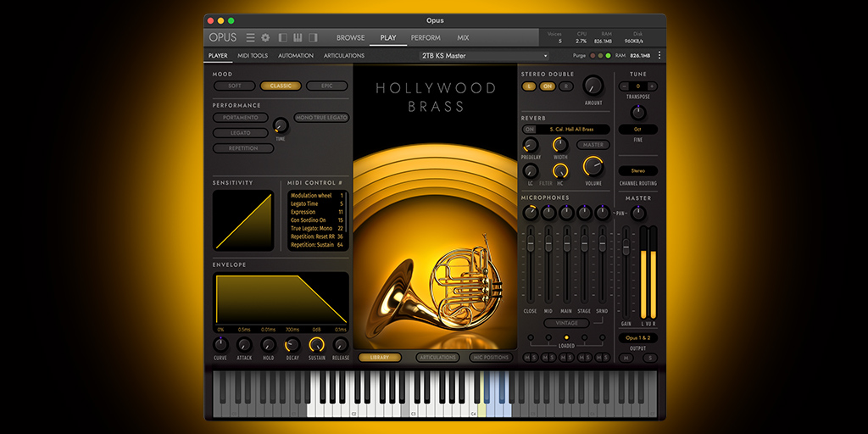Click the Reverb Volume knob
The image size is (868, 434).
point(593,166)
